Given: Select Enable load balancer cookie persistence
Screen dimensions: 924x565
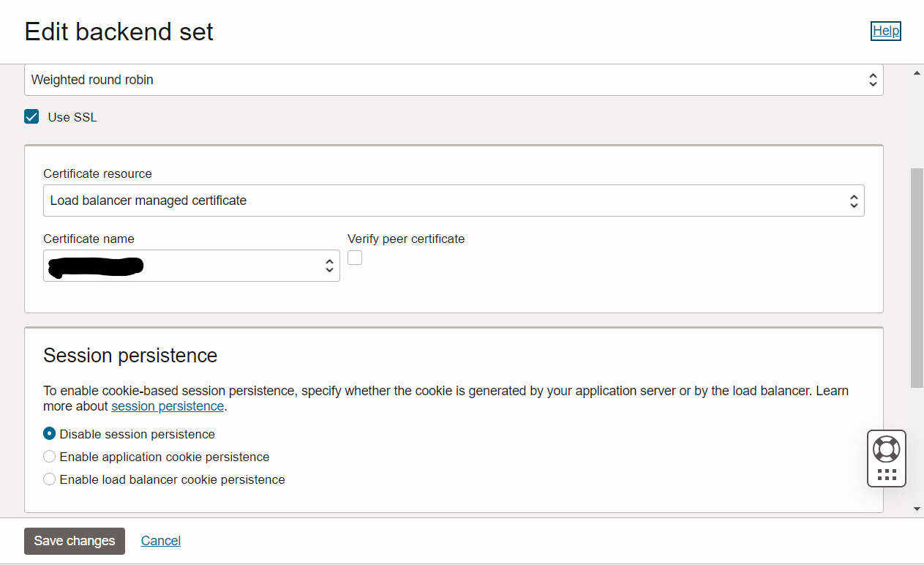Looking at the screenshot, I should coord(50,479).
